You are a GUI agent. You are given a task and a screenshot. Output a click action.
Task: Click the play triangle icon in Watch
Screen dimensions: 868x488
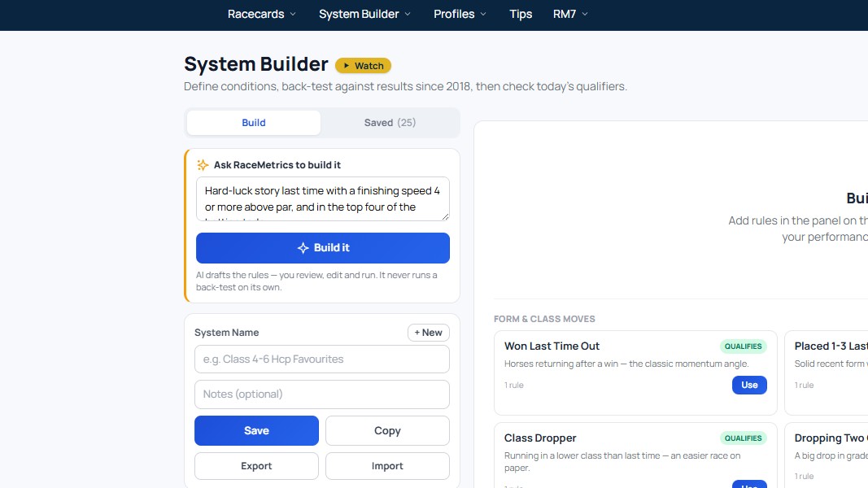[x=347, y=66]
